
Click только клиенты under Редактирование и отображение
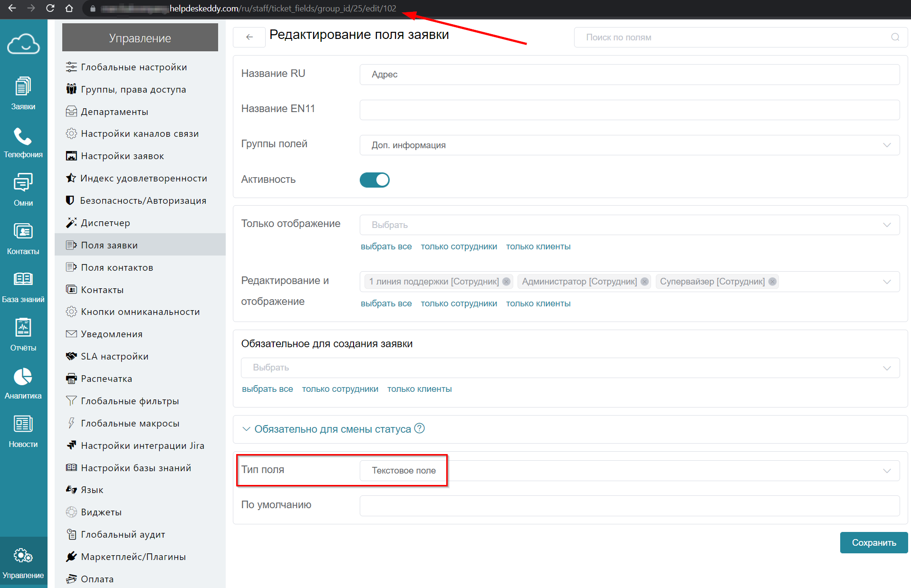point(538,303)
